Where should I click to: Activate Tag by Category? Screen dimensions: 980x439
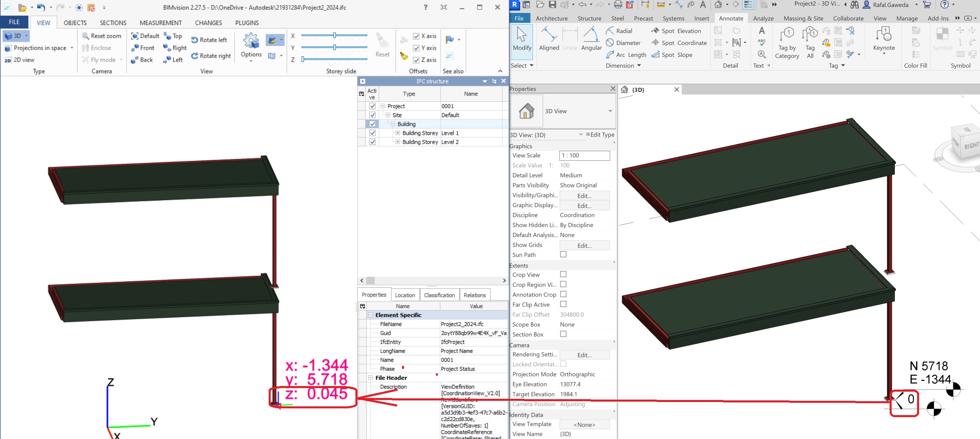click(x=787, y=43)
